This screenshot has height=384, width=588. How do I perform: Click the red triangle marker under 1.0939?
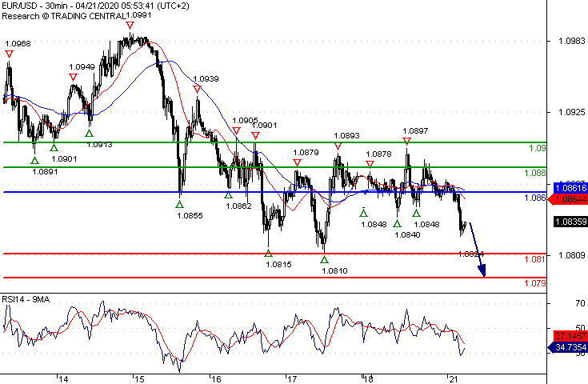click(x=198, y=90)
